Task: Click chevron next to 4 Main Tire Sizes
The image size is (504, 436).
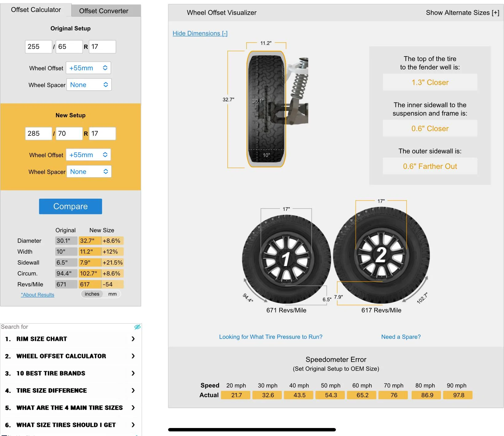Action: [x=133, y=408]
